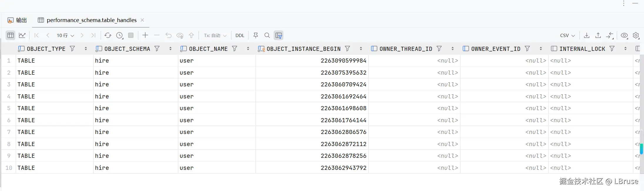Image resolution: width=644 pixels, height=191 pixels.
Task: Export data with the download icon
Action: (587, 35)
